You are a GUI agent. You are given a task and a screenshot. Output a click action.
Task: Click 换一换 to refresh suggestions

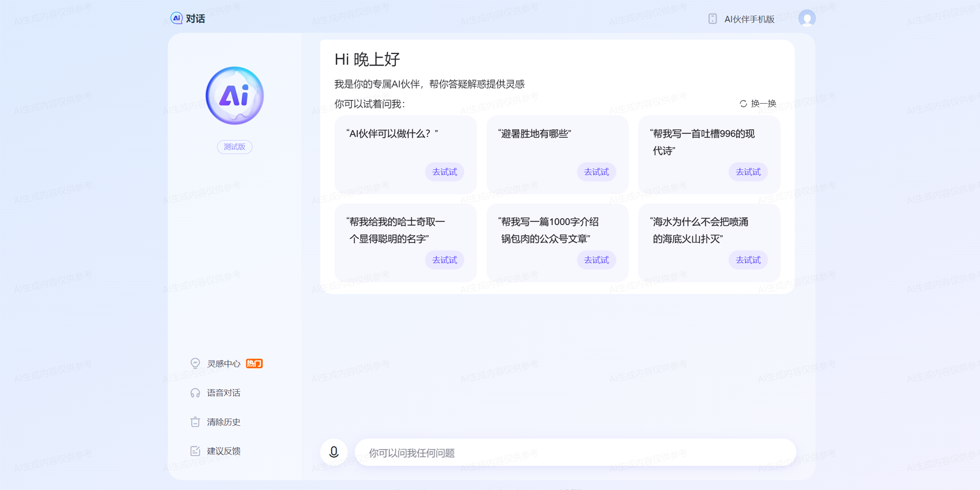[764, 104]
